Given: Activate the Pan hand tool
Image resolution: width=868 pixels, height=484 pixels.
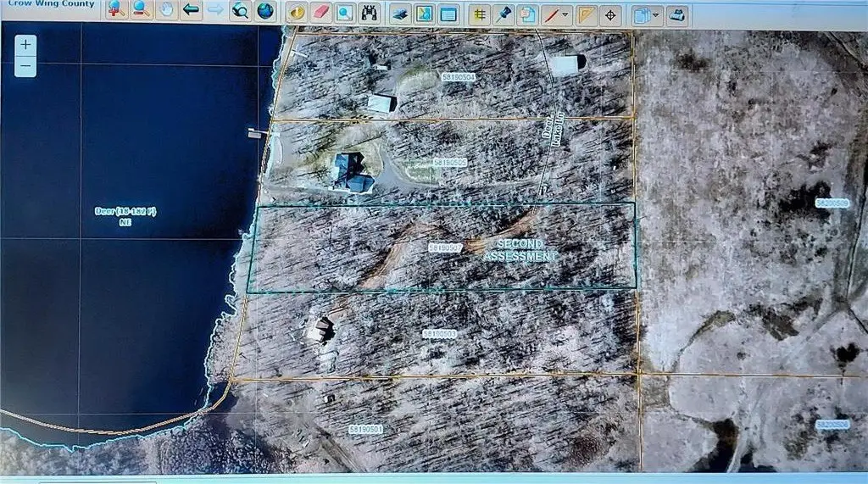Looking at the screenshot, I should pyautogui.click(x=167, y=11).
